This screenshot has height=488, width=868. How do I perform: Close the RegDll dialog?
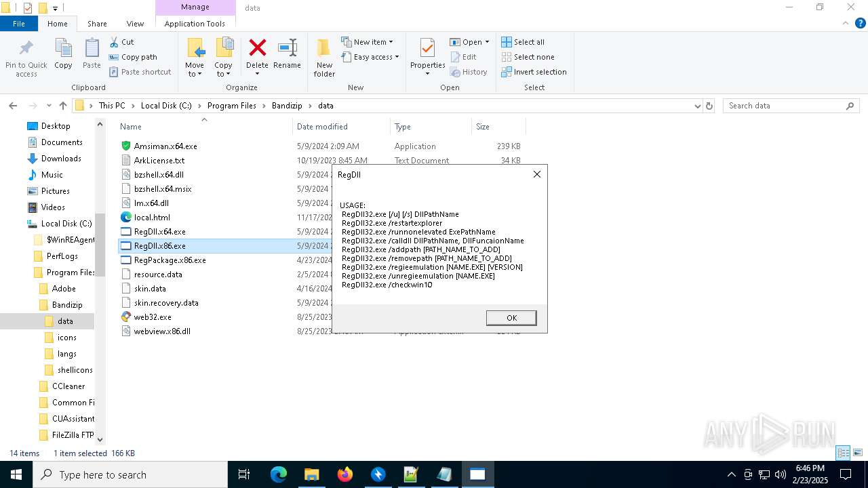[x=537, y=174]
